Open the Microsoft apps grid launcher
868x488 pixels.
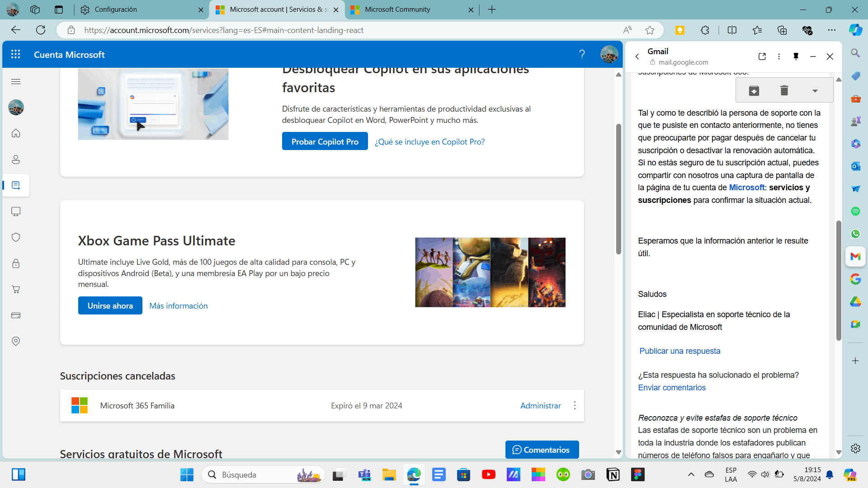point(16,54)
